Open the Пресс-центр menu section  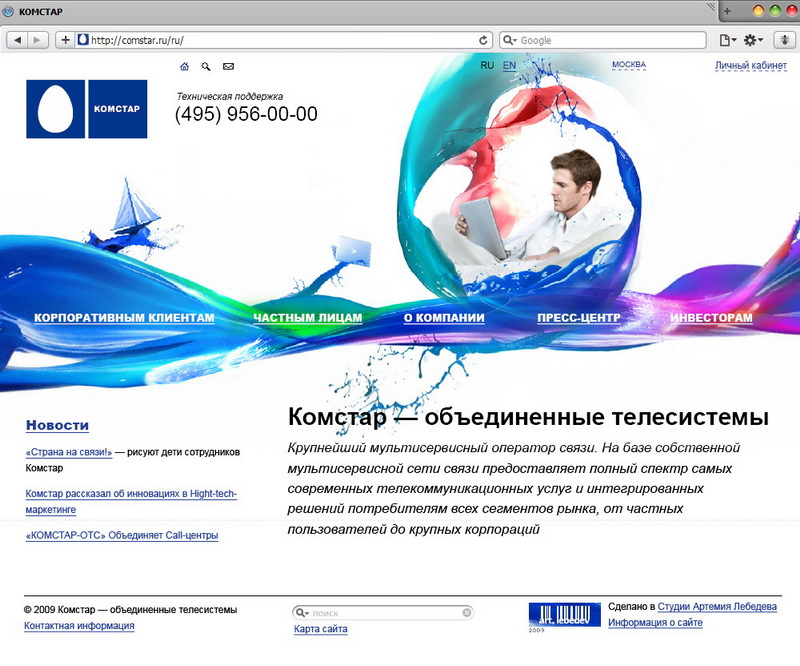point(579,318)
